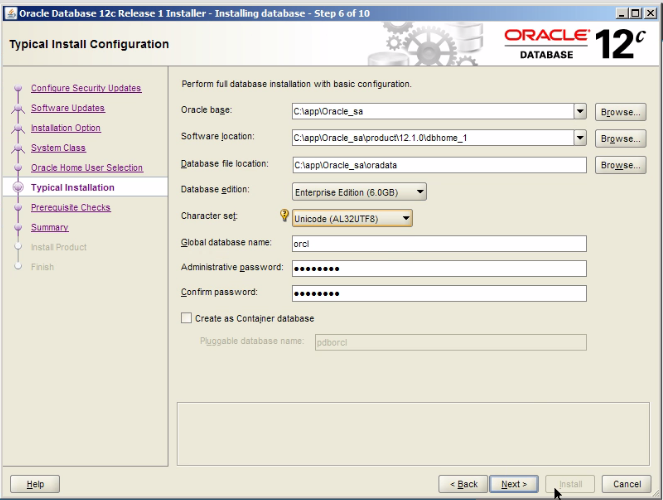
Task: Go to Oracle Home User Selection step
Action: (x=87, y=168)
